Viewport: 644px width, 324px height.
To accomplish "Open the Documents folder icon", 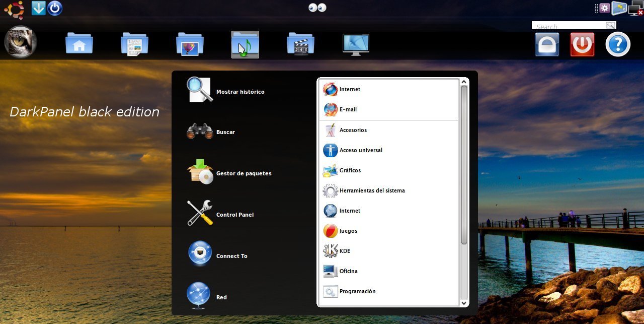I will pos(134,44).
